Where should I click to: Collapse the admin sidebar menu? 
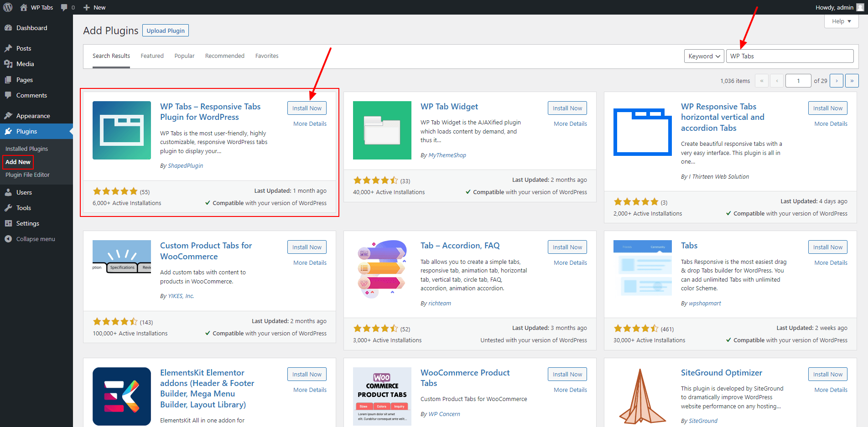(x=36, y=239)
